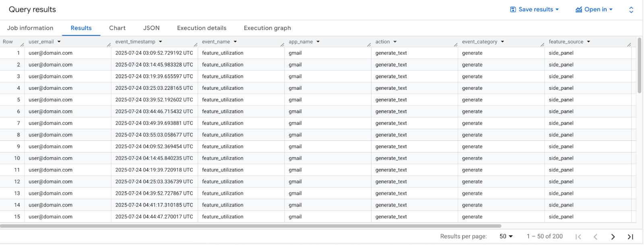Screen dimensions: 644x245
Task: Click the vertical scrollbar thumb of results
Action: click(639, 66)
